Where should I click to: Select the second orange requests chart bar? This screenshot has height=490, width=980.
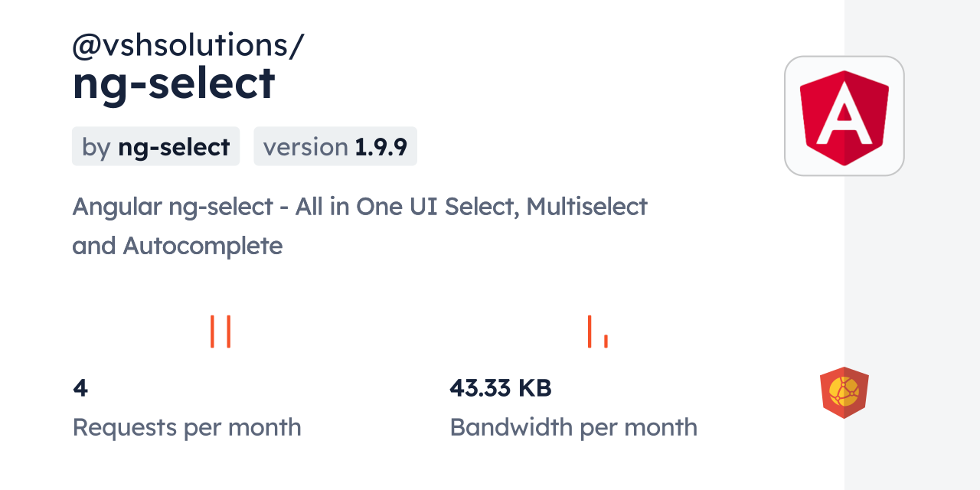[x=228, y=332]
